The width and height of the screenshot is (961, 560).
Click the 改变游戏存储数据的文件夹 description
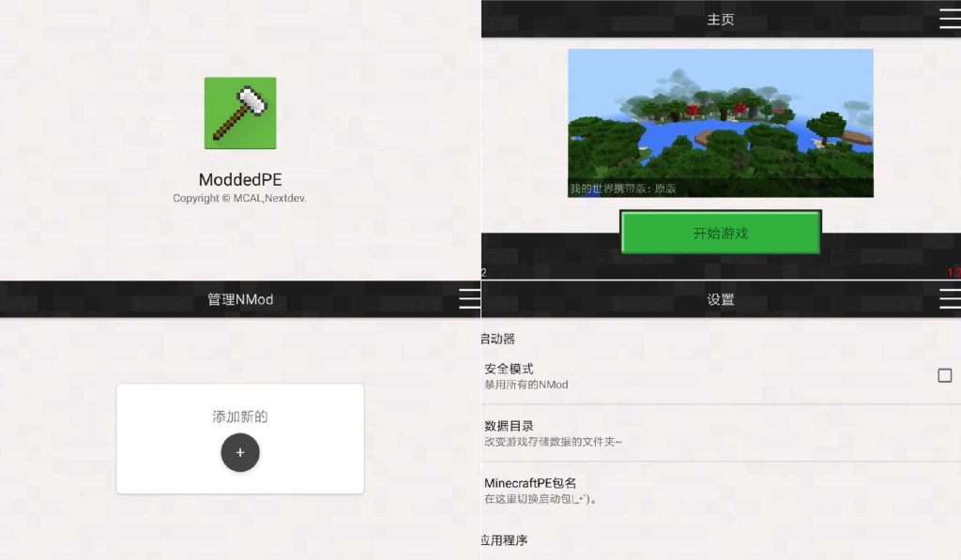tap(553, 442)
